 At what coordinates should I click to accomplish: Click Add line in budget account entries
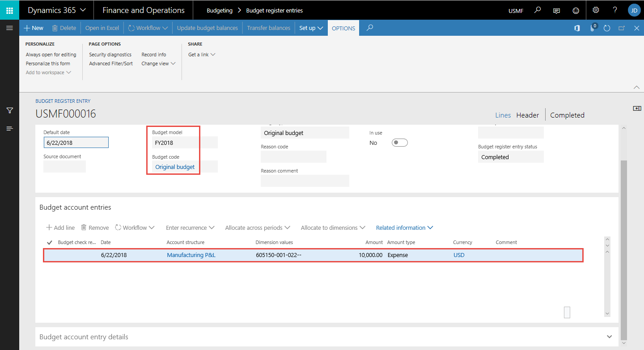point(60,228)
